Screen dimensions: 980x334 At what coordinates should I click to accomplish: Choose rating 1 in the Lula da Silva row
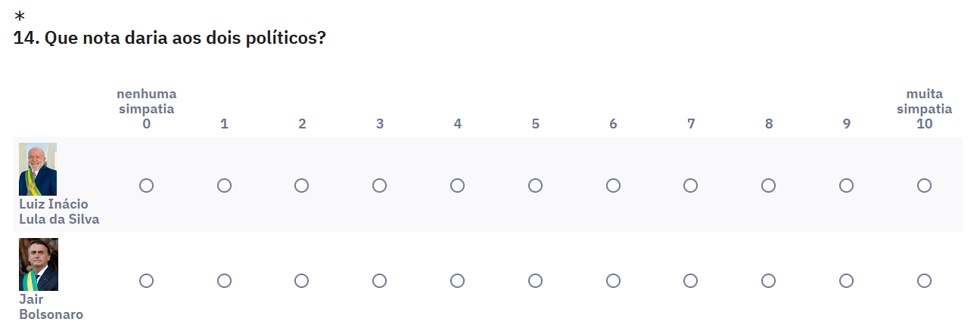224,185
